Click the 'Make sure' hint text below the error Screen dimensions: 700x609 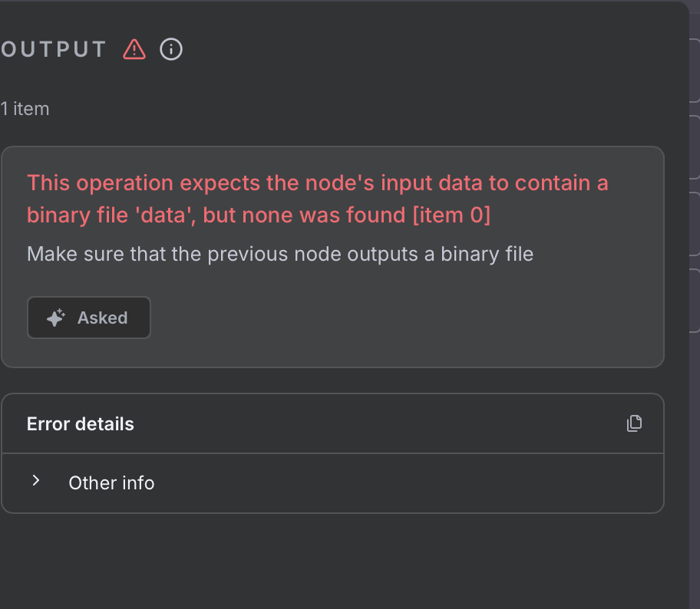click(x=279, y=254)
